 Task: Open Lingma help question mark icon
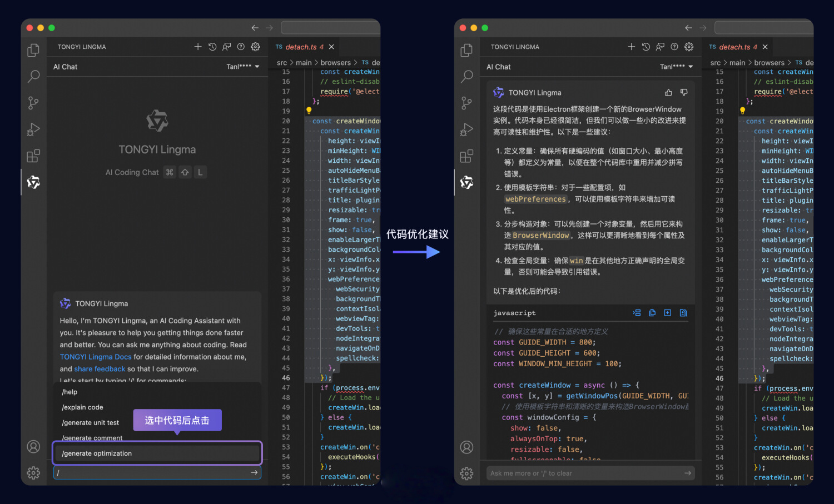pyautogui.click(x=240, y=47)
